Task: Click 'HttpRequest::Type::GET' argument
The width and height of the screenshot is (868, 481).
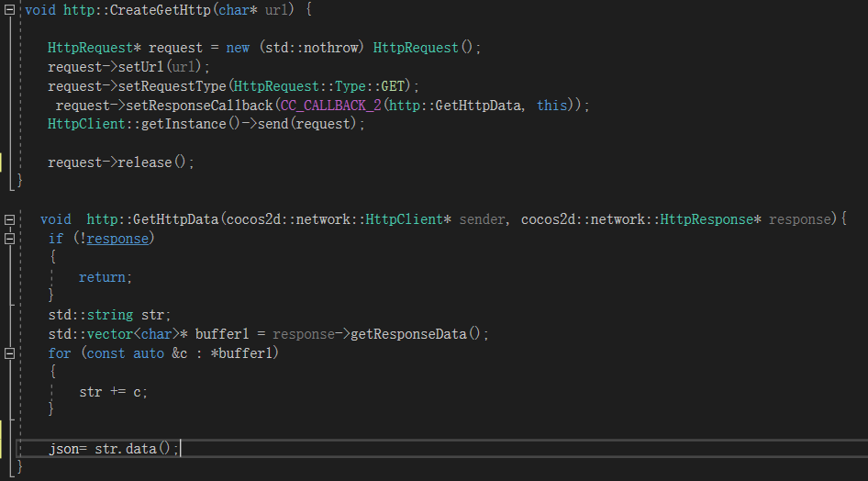Action: tap(319, 85)
